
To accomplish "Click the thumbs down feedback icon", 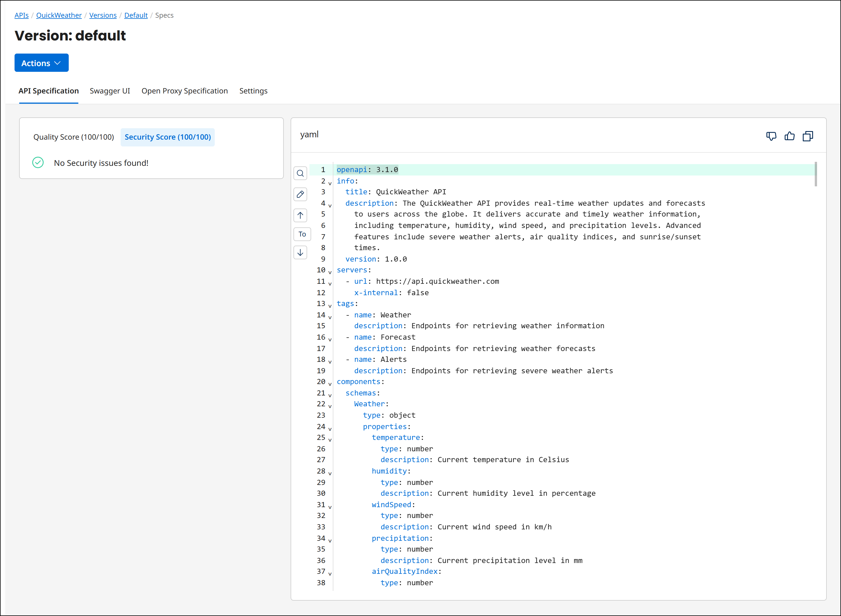I will point(771,136).
